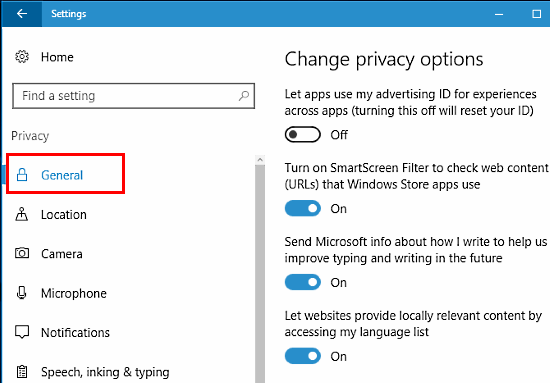
Task: Open Speech, inking & typing settings
Action: [x=105, y=372]
